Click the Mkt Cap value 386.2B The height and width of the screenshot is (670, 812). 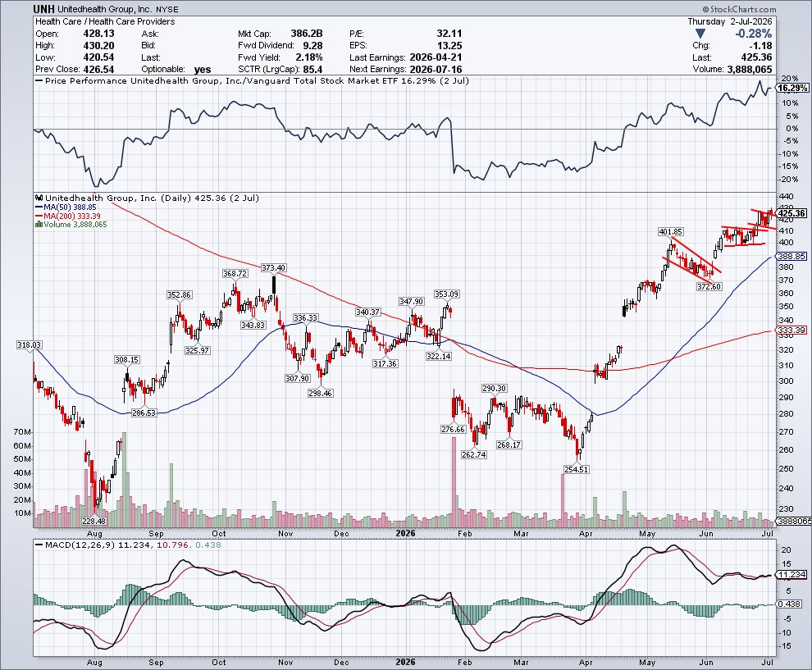click(307, 33)
